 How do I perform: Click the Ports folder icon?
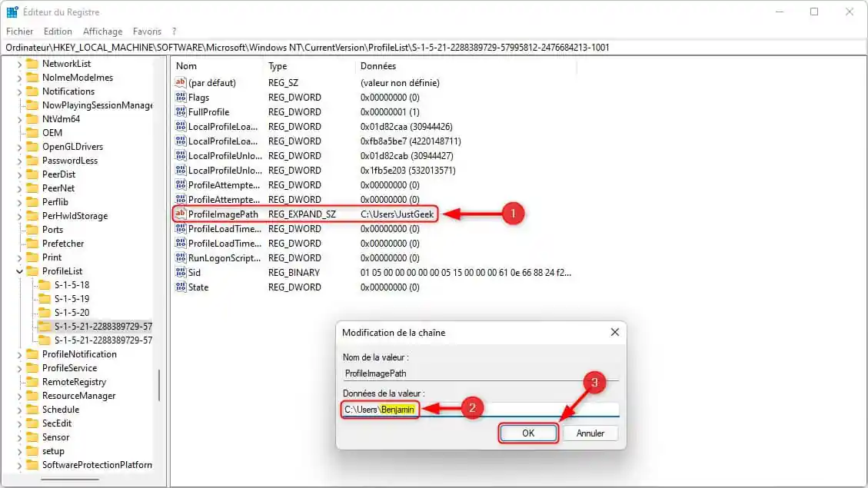coord(32,229)
